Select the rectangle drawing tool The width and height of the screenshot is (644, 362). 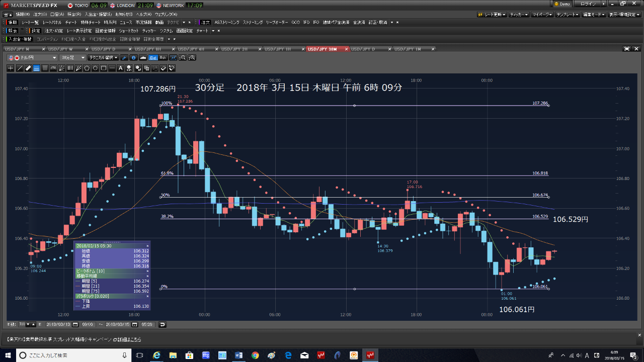click(x=104, y=68)
